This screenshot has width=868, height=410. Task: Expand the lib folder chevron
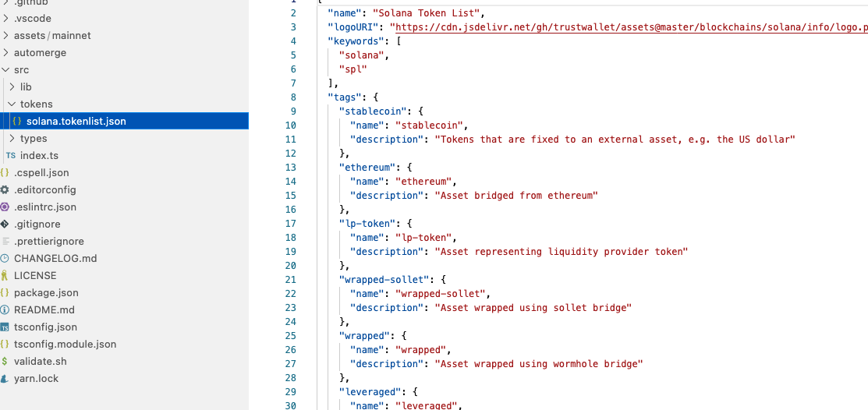tap(12, 87)
